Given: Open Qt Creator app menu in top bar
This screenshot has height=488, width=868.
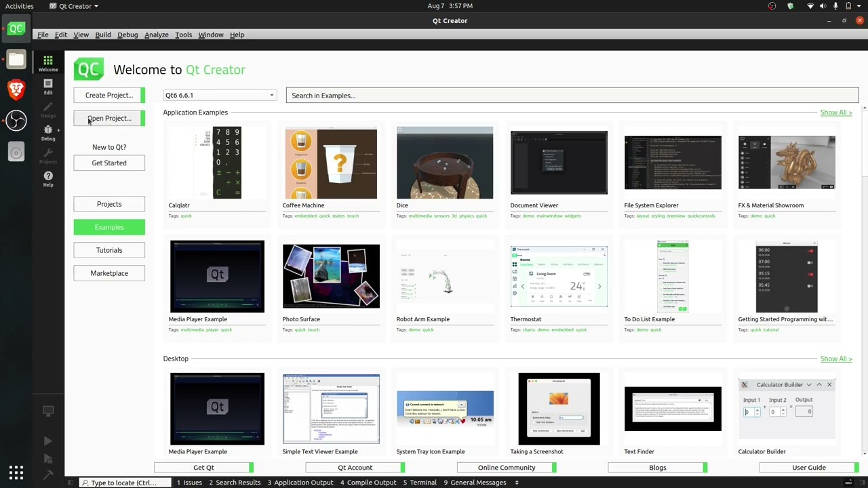Looking at the screenshot, I should point(74,6).
